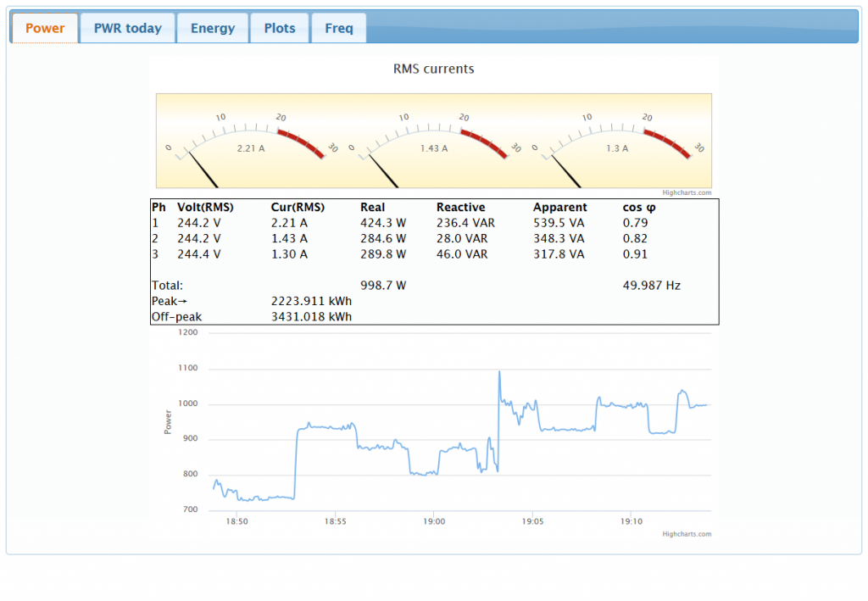Click the 317.8 VA apparent value
868x601 pixels.
[559, 254]
